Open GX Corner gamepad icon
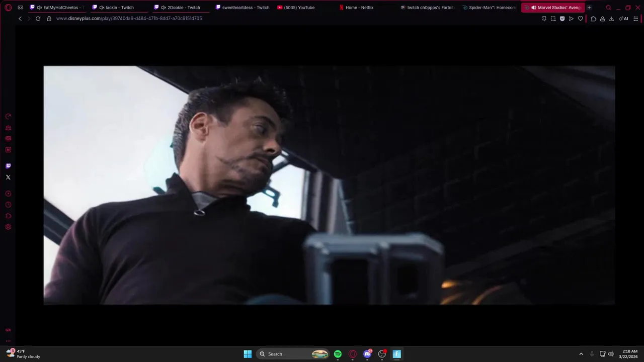 [x=20, y=8]
